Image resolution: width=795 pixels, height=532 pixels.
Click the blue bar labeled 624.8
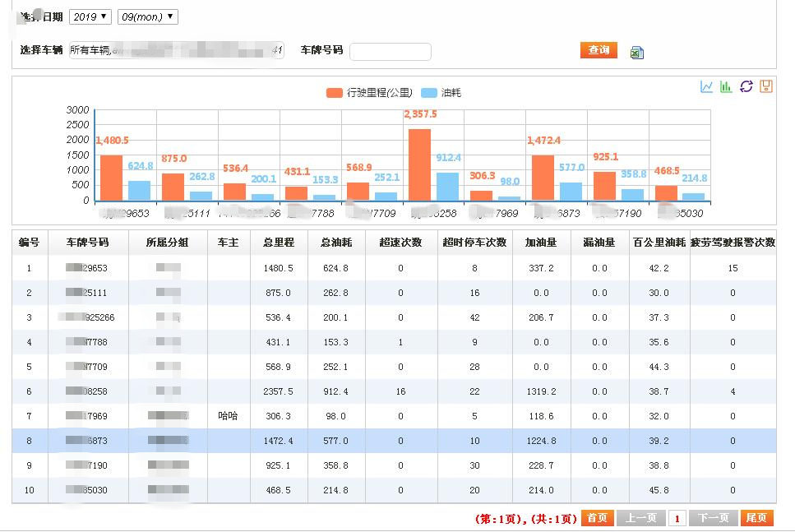coord(140,191)
